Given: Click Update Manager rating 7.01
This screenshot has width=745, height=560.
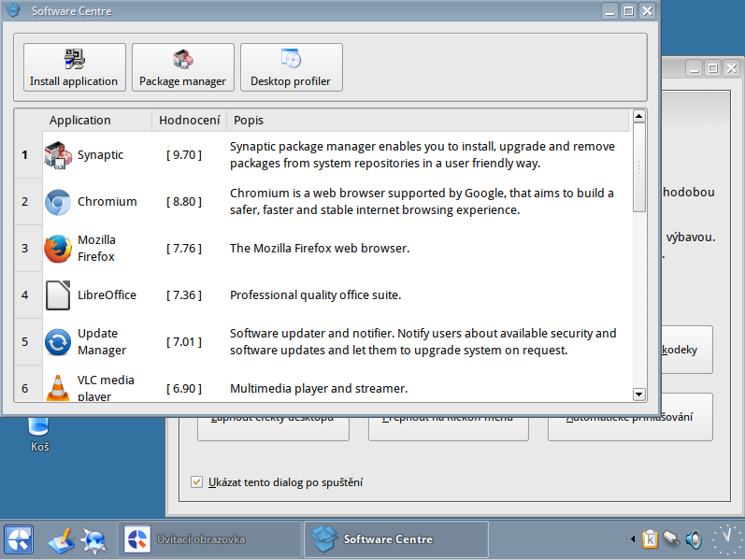Looking at the screenshot, I should 184,342.
